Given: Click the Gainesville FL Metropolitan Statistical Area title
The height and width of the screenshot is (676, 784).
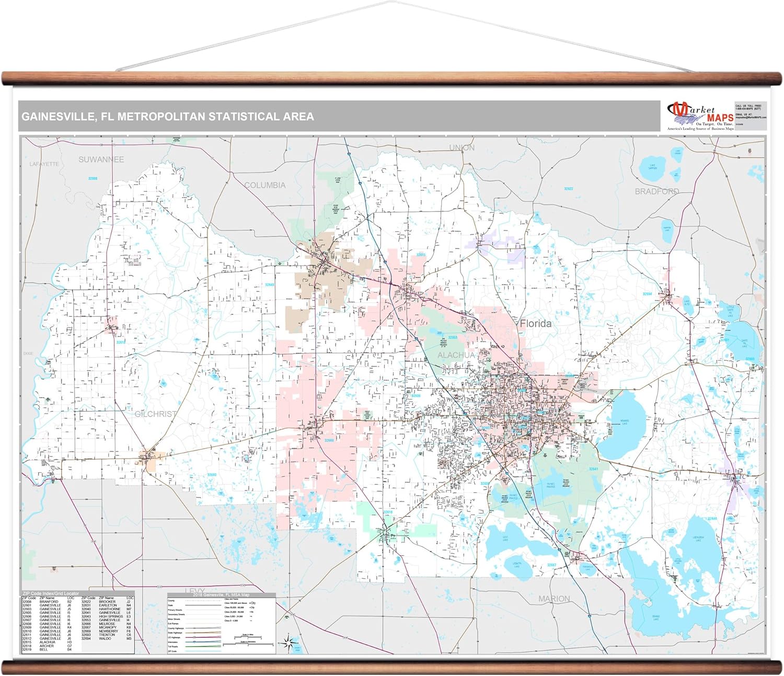Looking at the screenshot, I should 168,117.
